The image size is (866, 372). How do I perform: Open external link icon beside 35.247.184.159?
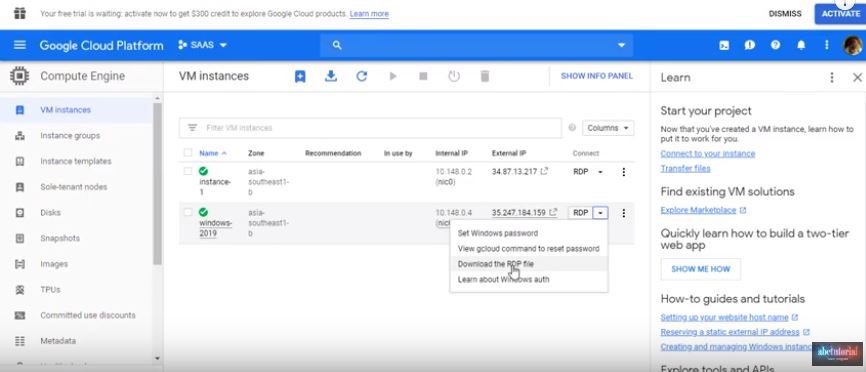553,212
